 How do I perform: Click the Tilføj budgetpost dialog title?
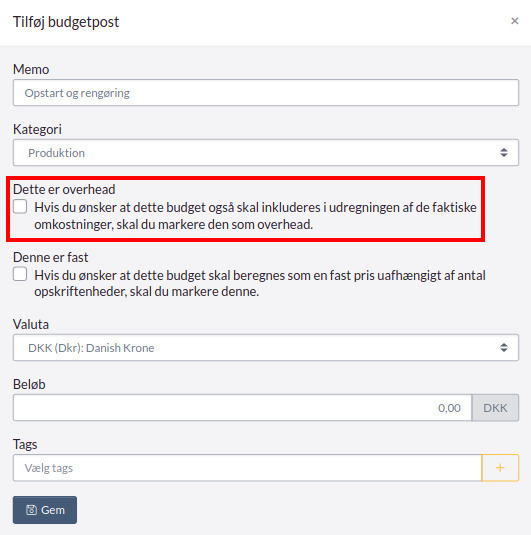[66, 22]
